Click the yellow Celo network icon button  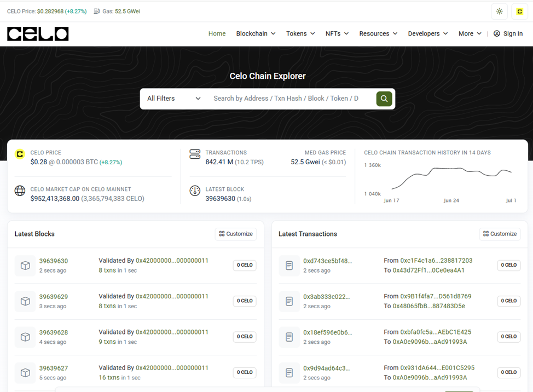(519, 11)
